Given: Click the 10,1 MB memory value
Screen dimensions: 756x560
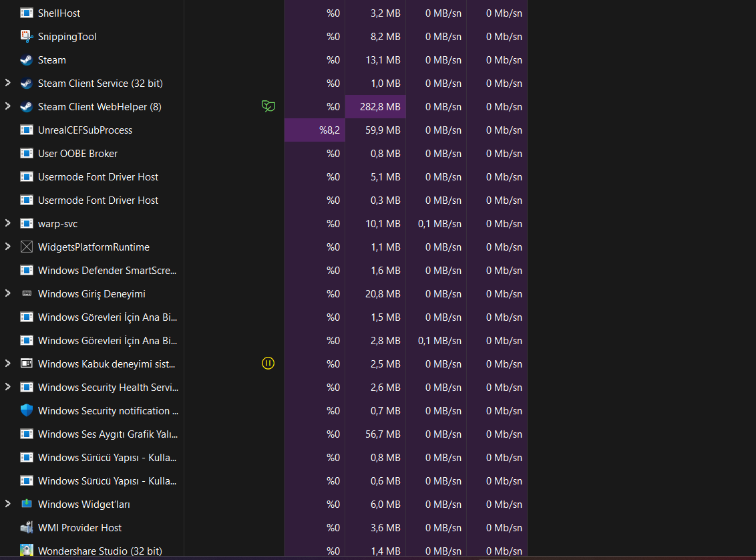Looking at the screenshot, I should [x=383, y=224].
